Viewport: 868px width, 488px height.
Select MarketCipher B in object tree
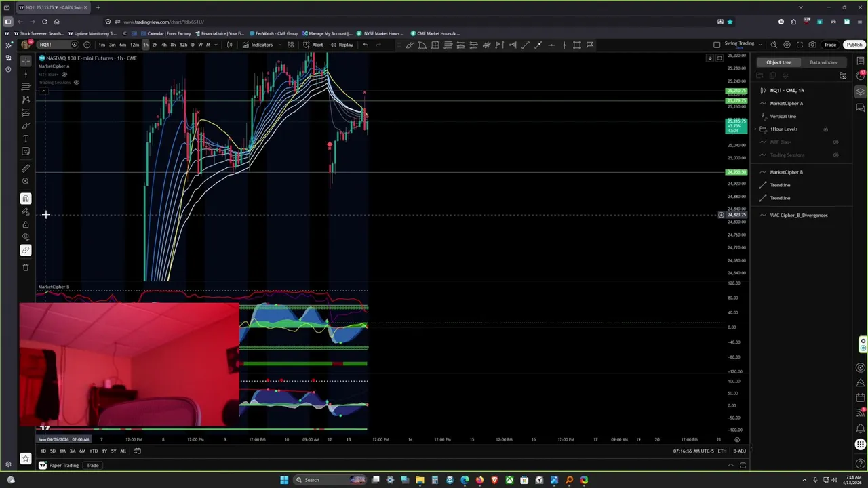click(786, 172)
